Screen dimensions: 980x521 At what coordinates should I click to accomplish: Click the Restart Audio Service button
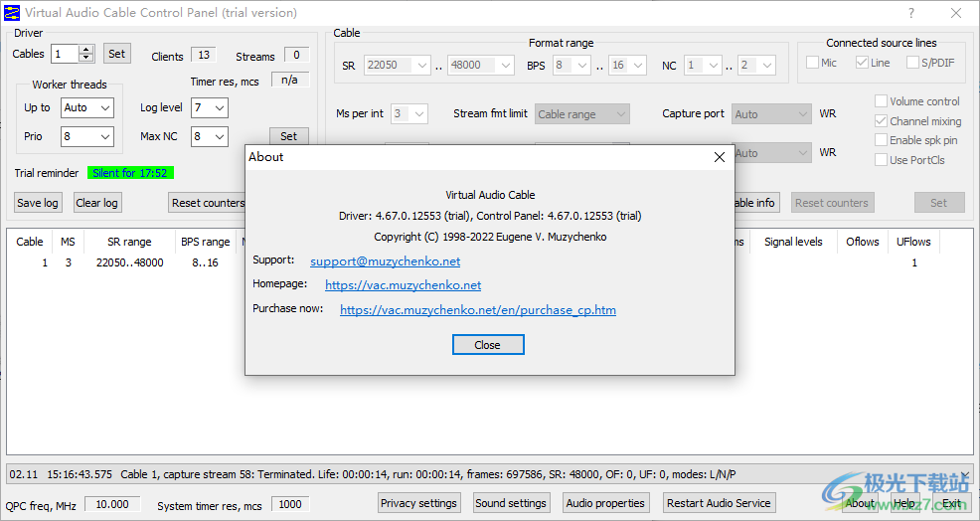[x=719, y=503]
